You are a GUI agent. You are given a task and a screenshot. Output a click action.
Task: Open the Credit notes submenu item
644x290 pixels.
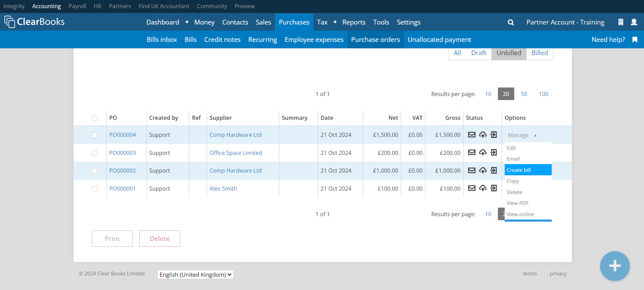point(222,39)
